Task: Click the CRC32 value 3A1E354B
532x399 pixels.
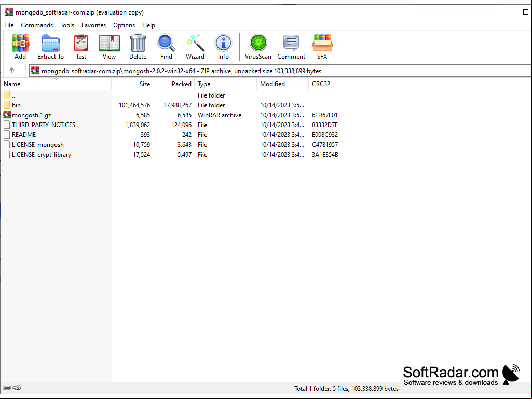Action: pyautogui.click(x=325, y=155)
